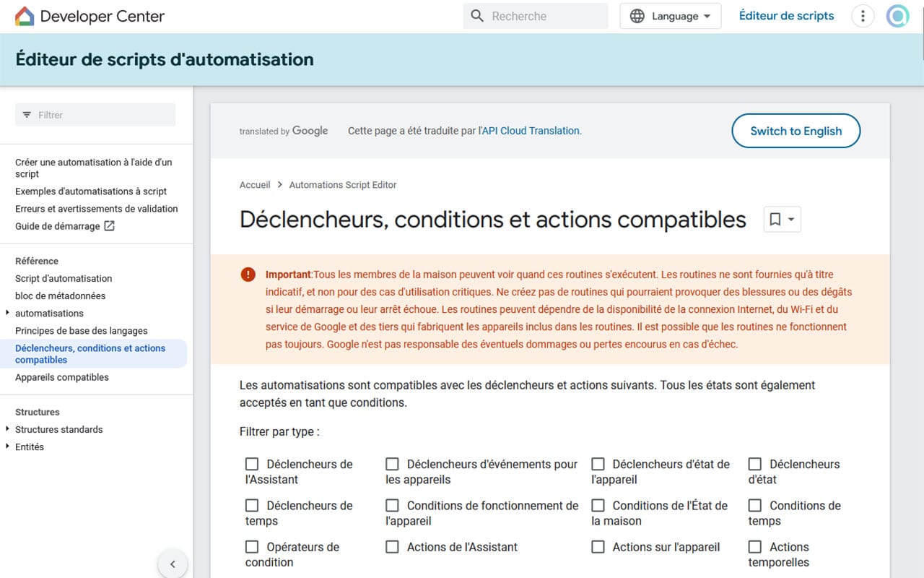Check Déclencheurs de l'Assistant
Screen dimensions: 924x578
(x=252, y=464)
